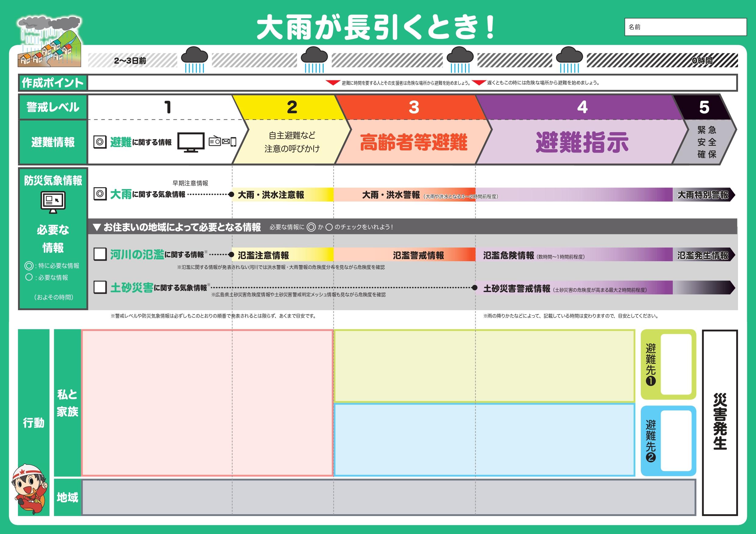The width and height of the screenshot is (756, 534).
Task: Click the gray 地域 action area
Action: click(389, 497)
